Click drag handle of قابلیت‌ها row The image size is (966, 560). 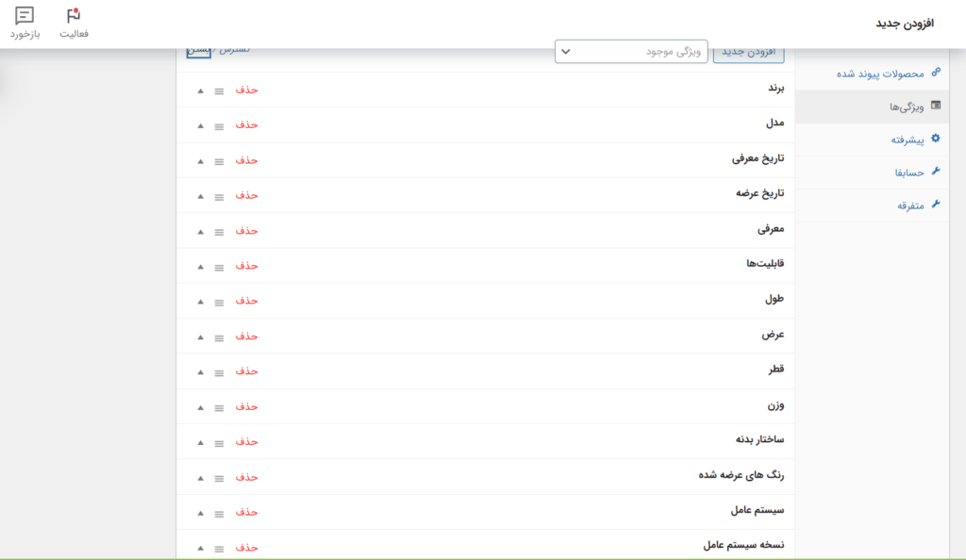(219, 267)
